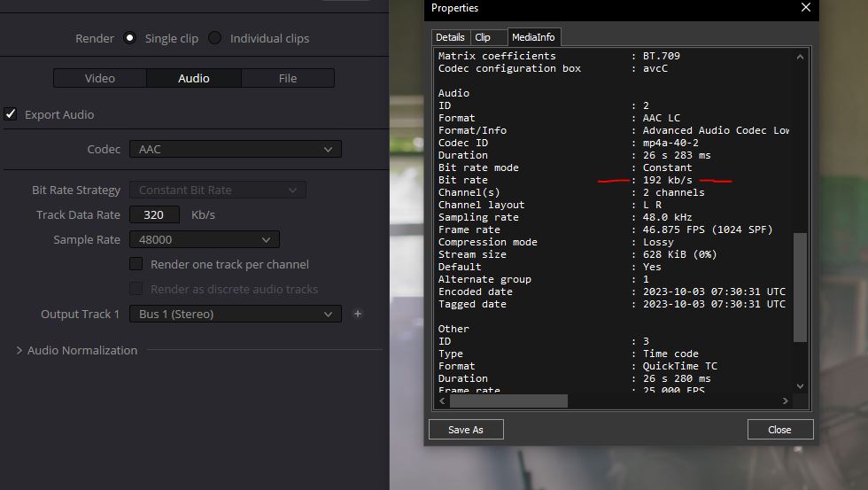Expand the Audio Normalization section
The height and width of the screenshot is (490, 868).
pos(19,351)
